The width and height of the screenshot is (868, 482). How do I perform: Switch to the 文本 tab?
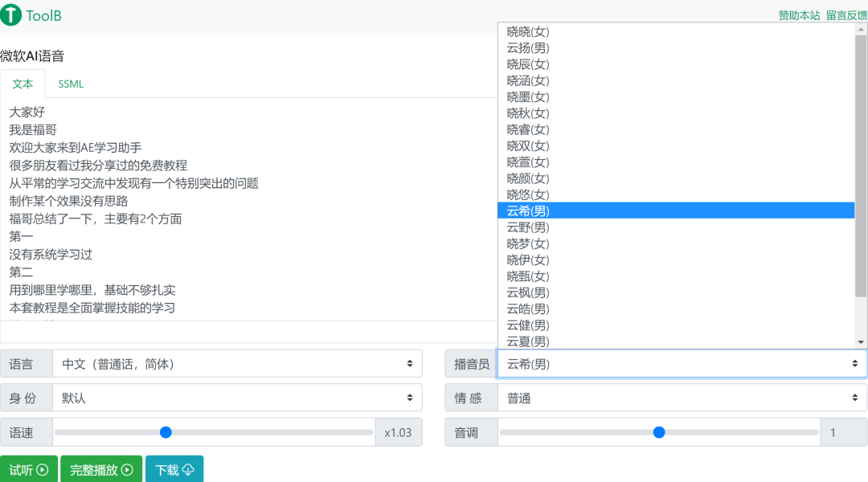pos(23,84)
